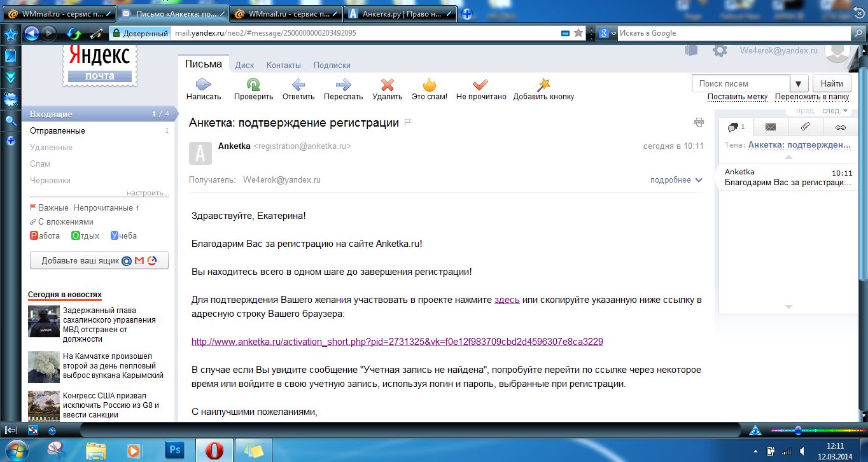Click the Найти search button
This screenshot has height=462, width=868.
point(832,83)
